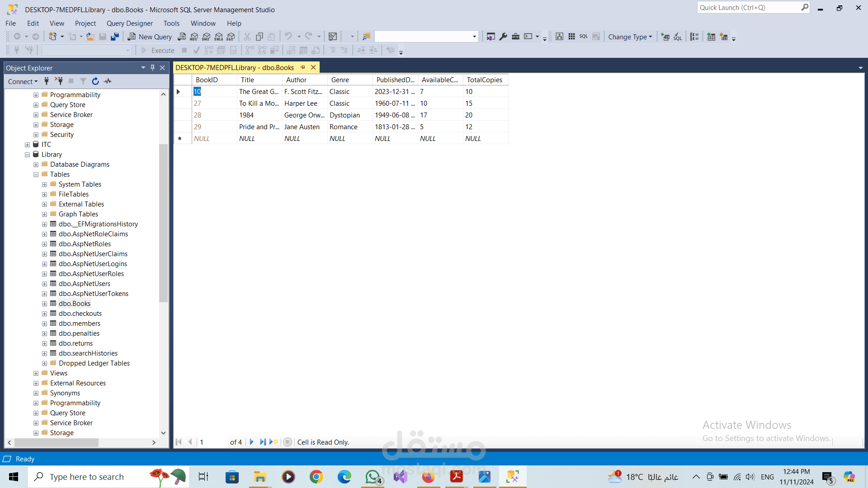Click the Object Explorer horizontal scrollbar thumb
Screen dimensions: 868x488
[x=57, y=442]
